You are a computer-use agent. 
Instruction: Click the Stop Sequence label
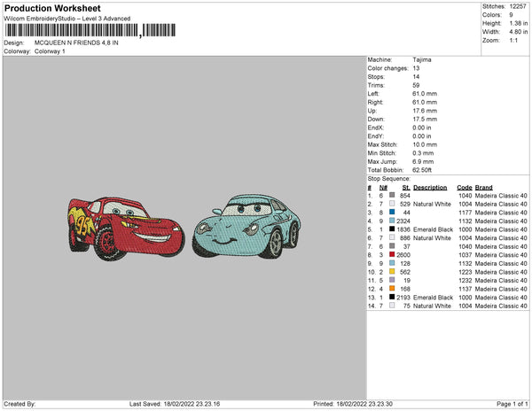[x=389, y=179]
